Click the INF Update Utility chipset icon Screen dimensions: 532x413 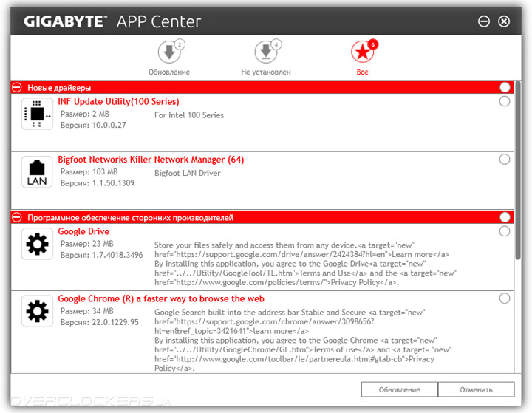coord(38,114)
